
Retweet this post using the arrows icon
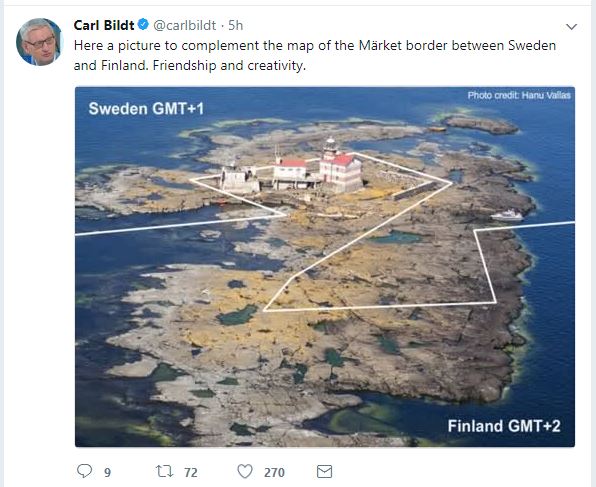(x=165, y=471)
